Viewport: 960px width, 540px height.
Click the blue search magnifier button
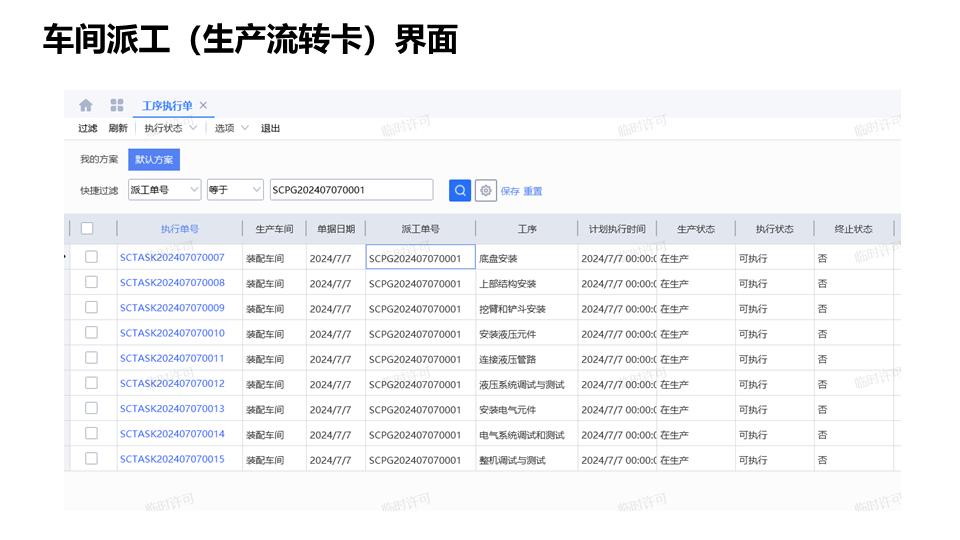tap(460, 190)
